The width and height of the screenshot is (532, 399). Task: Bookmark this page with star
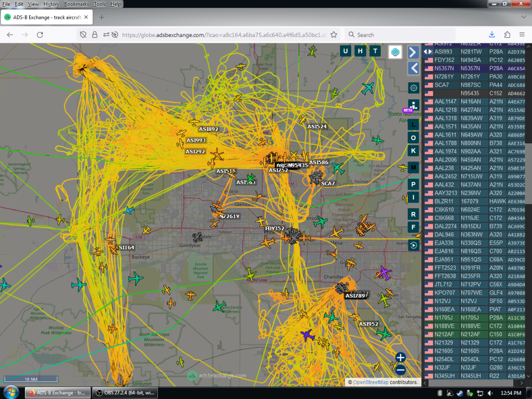coord(334,35)
